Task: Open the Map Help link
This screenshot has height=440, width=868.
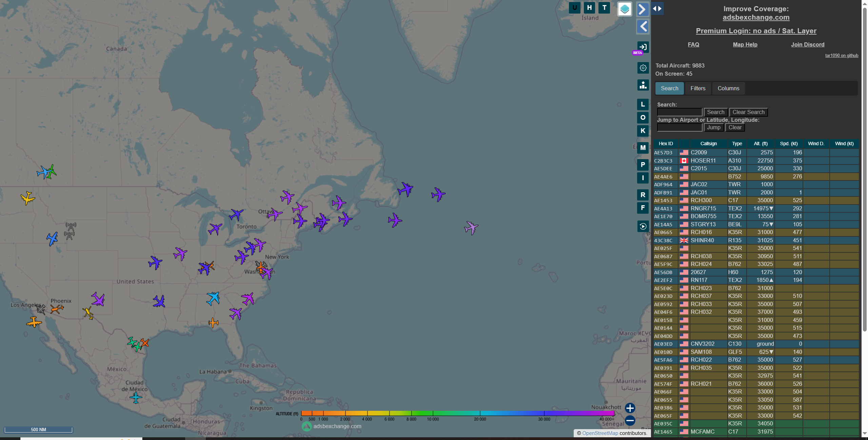Action: point(745,44)
